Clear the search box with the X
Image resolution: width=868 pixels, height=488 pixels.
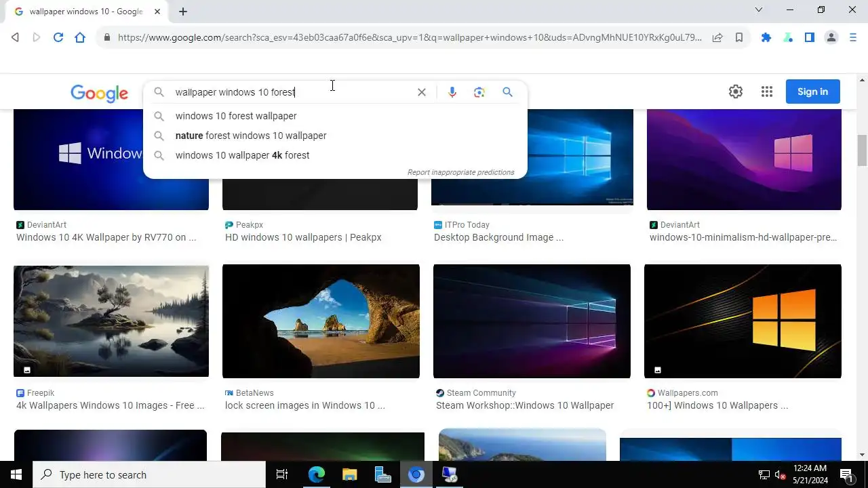click(x=422, y=92)
